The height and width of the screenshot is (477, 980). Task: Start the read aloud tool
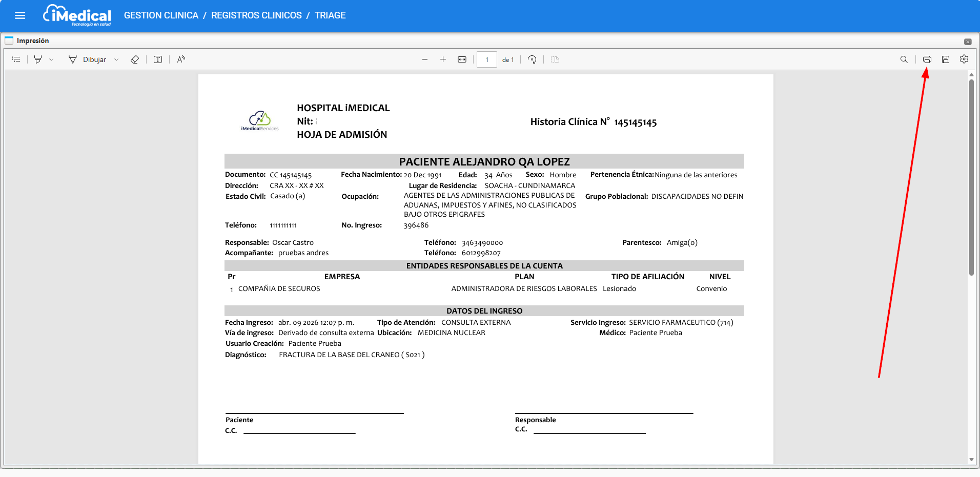point(181,59)
